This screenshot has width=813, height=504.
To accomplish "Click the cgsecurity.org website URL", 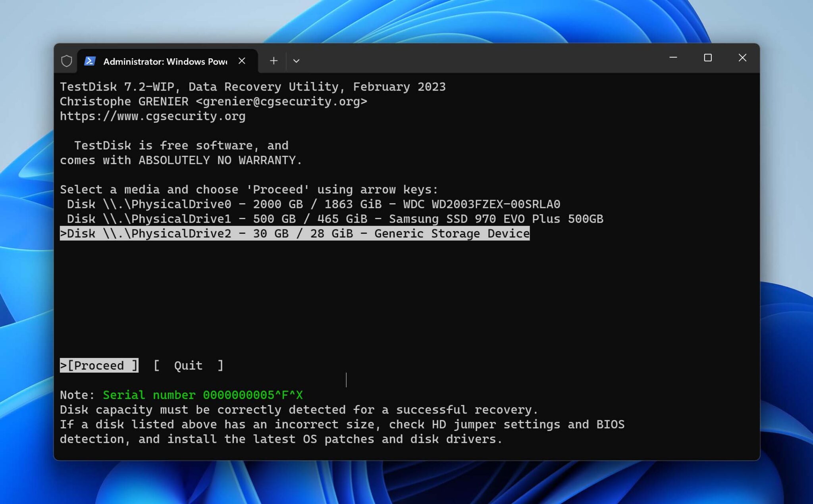I will point(153,116).
